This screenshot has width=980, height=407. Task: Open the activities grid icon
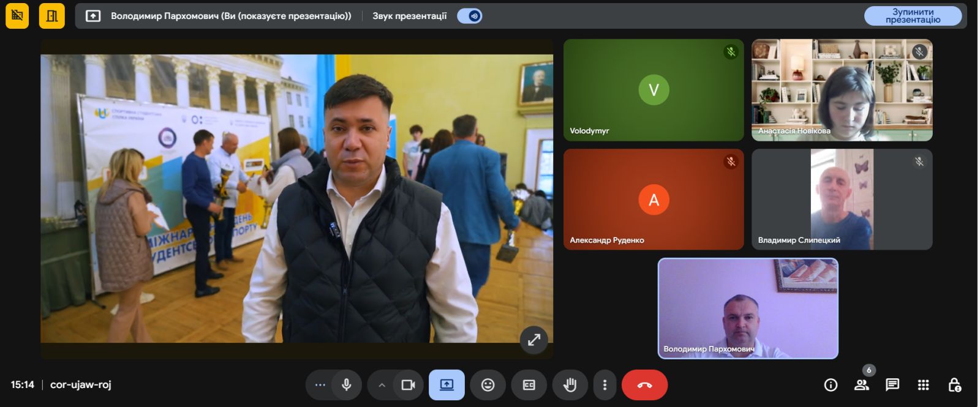tap(923, 385)
